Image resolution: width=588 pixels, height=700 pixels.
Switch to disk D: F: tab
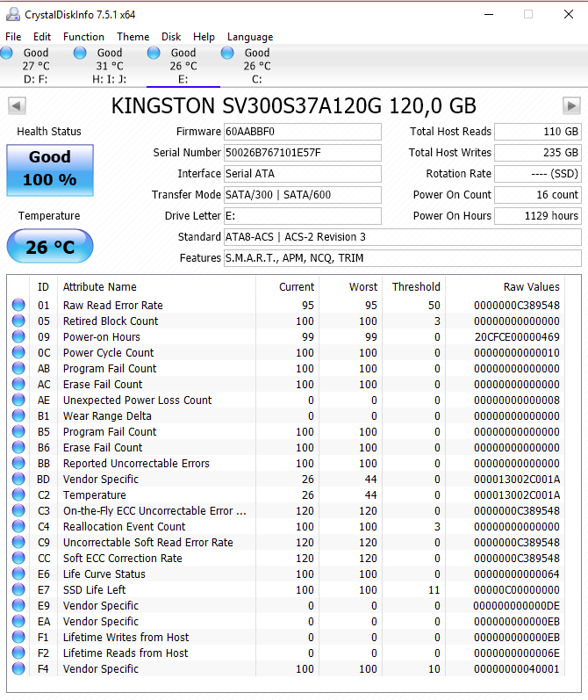click(36, 66)
